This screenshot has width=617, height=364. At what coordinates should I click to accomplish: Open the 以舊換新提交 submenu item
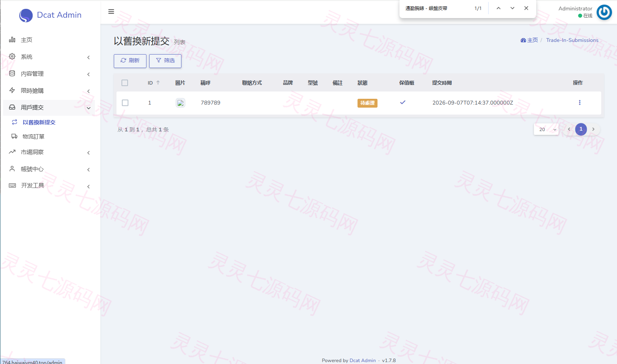[49, 122]
